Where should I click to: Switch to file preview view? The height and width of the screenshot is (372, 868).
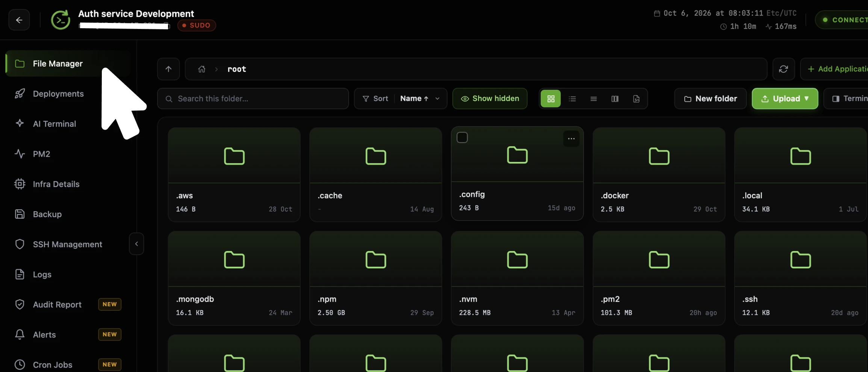click(x=636, y=98)
